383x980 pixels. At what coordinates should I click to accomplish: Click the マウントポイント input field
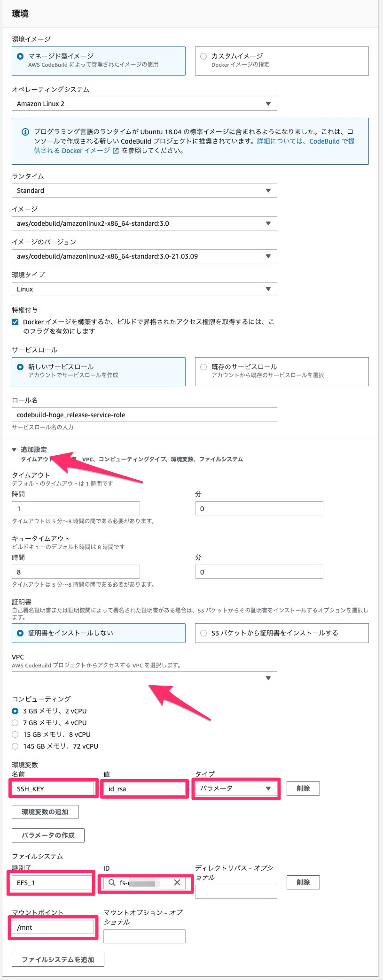coord(53,927)
